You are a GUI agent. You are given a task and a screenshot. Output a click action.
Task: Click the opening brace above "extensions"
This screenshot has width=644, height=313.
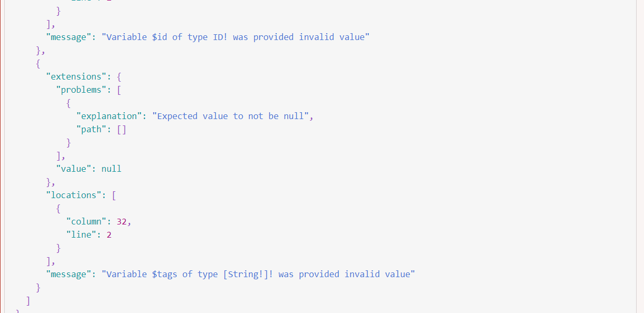coord(38,63)
